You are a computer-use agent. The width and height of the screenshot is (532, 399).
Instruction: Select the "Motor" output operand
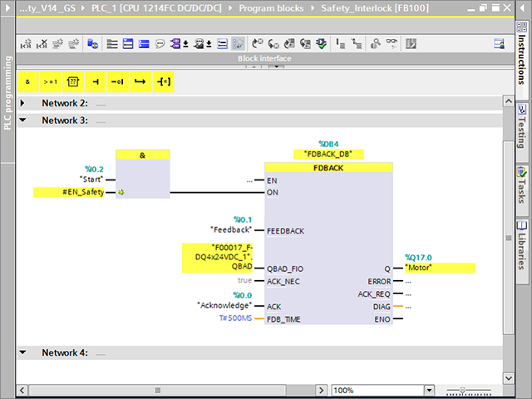(440, 268)
